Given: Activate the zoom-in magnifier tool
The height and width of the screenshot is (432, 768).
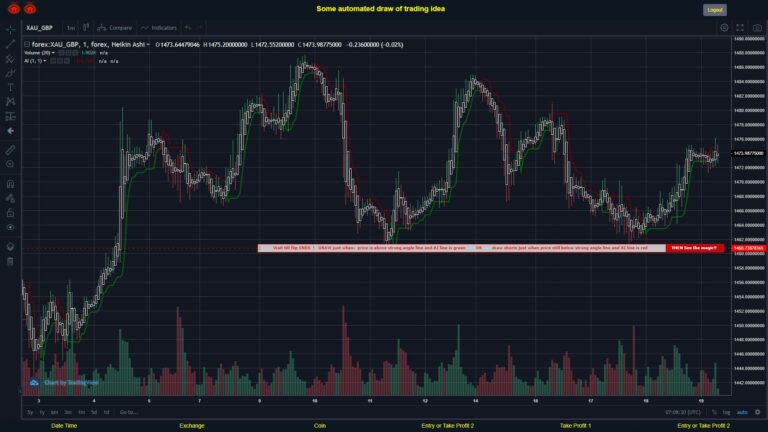Looking at the screenshot, I should tap(10, 164).
